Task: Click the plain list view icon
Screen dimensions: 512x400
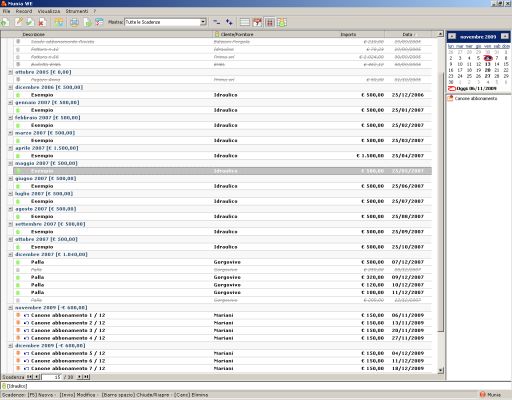Action: (245, 22)
